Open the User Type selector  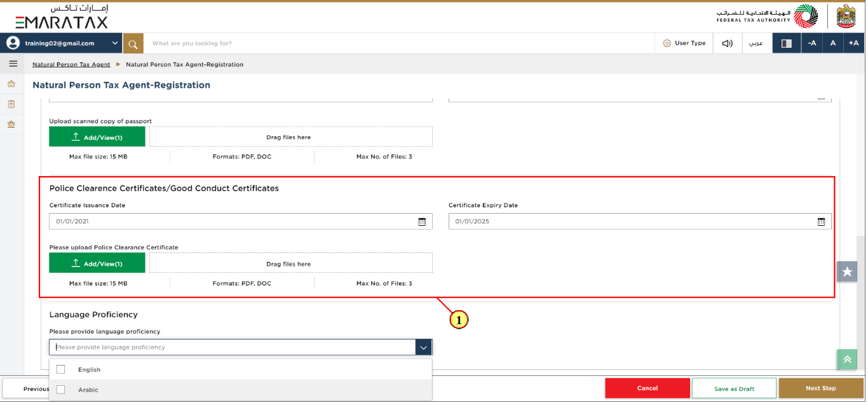pyautogui.click(x=684, y=43)
